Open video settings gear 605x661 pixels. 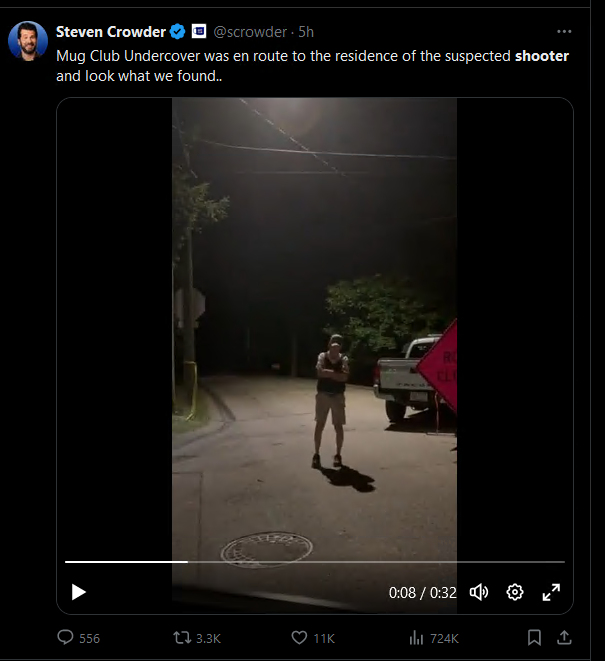pyautogui.click(x=515, y=592)
